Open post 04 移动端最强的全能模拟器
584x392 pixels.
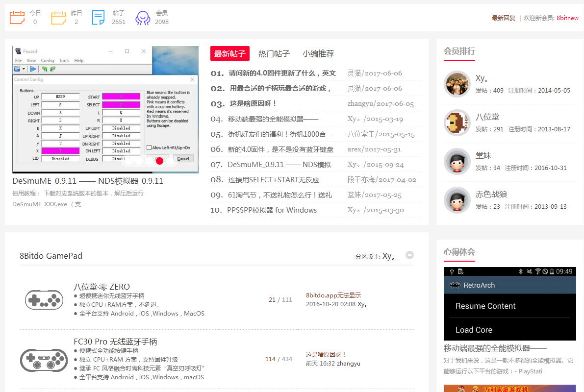point(273,119)
